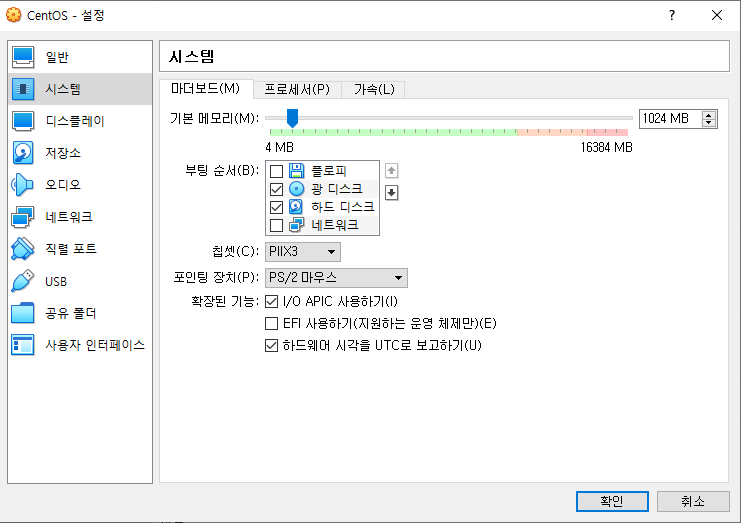Toggle the 플로피 boot checkbox
Screen dimensions: 741x523
276,171
